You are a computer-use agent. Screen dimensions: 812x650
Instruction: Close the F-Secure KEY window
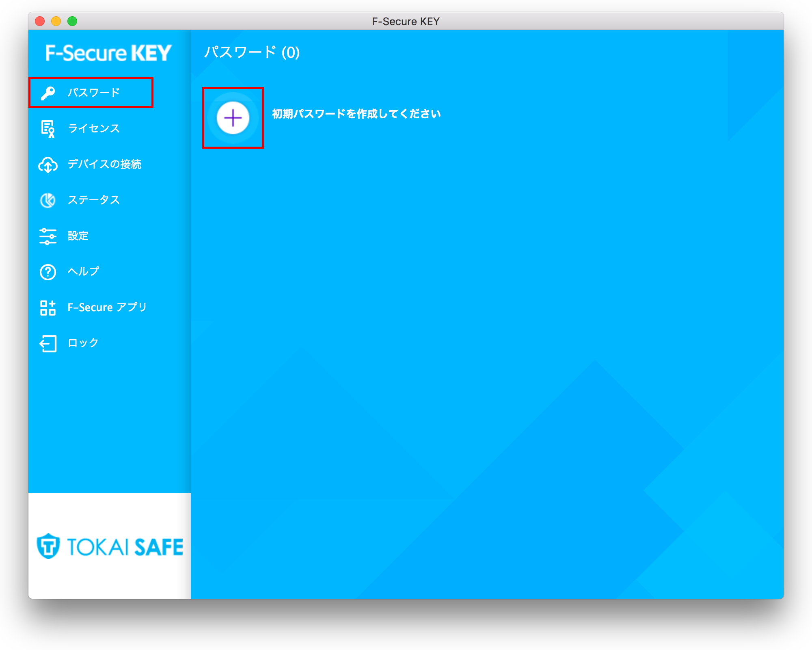pos(40,21)
